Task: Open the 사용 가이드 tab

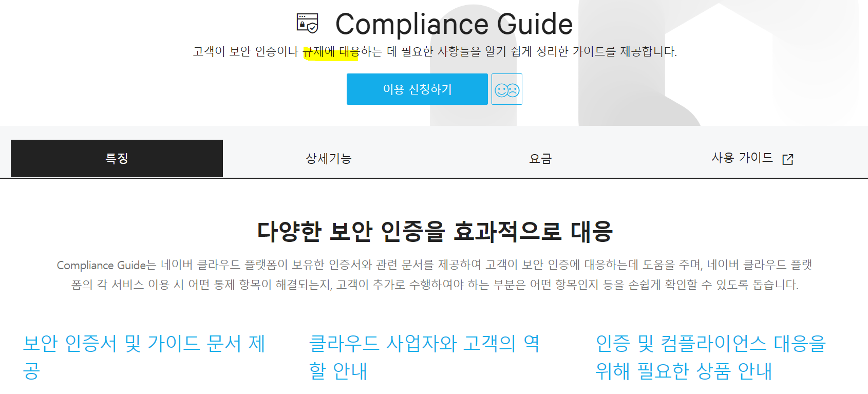Action: tap(752, 158)
